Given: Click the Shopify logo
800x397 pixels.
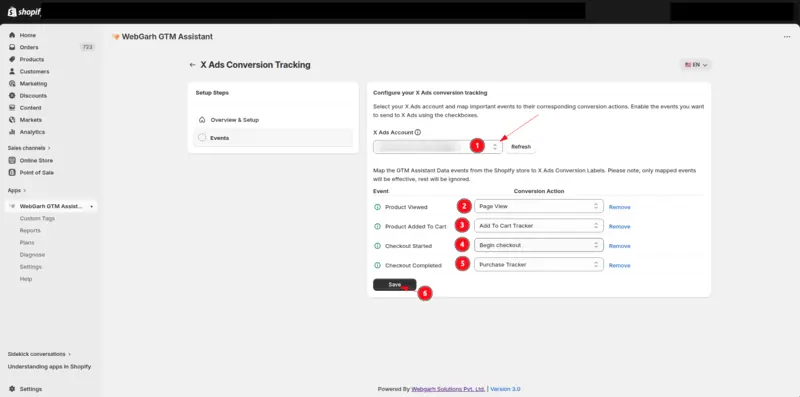Looking at the screenshot, I should coord(23,12).
